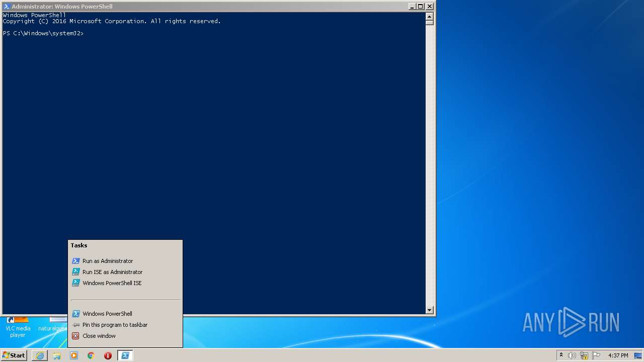Click the PowerShell icon in window title bar

click(7, 7)
